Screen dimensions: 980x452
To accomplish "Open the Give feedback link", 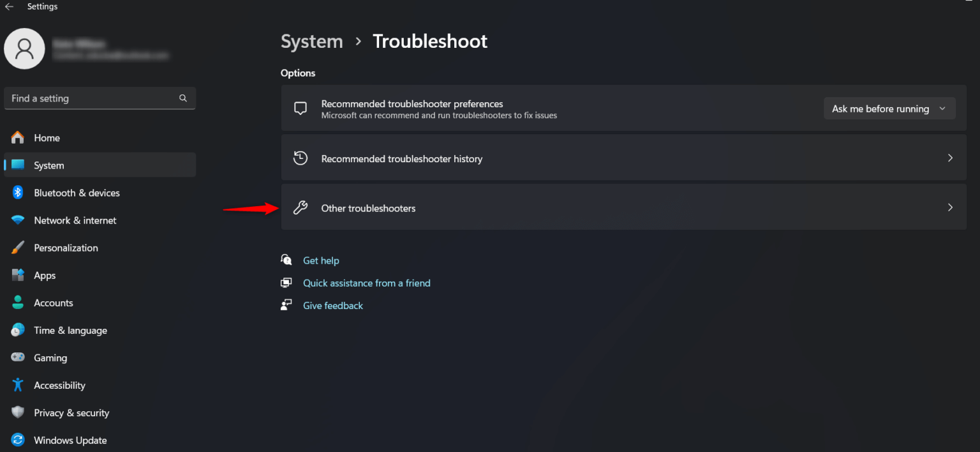I will [x=332, y=305].
